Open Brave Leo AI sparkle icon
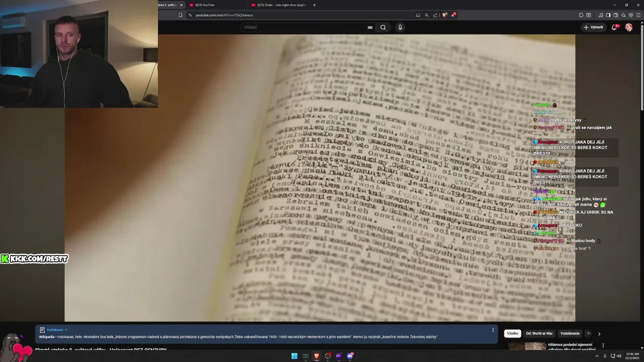The image size is (644, 362). coord(623,15)
